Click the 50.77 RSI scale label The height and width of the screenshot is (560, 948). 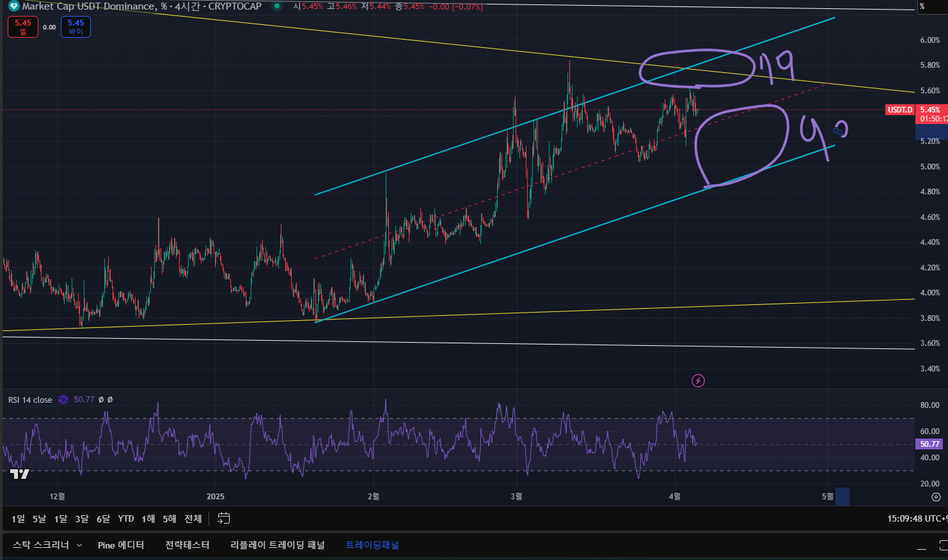[929, 444]
